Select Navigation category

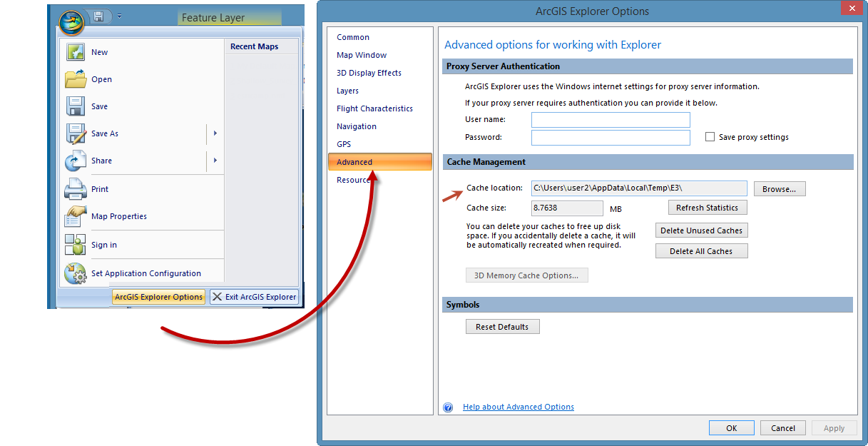[x=357, y=126]
